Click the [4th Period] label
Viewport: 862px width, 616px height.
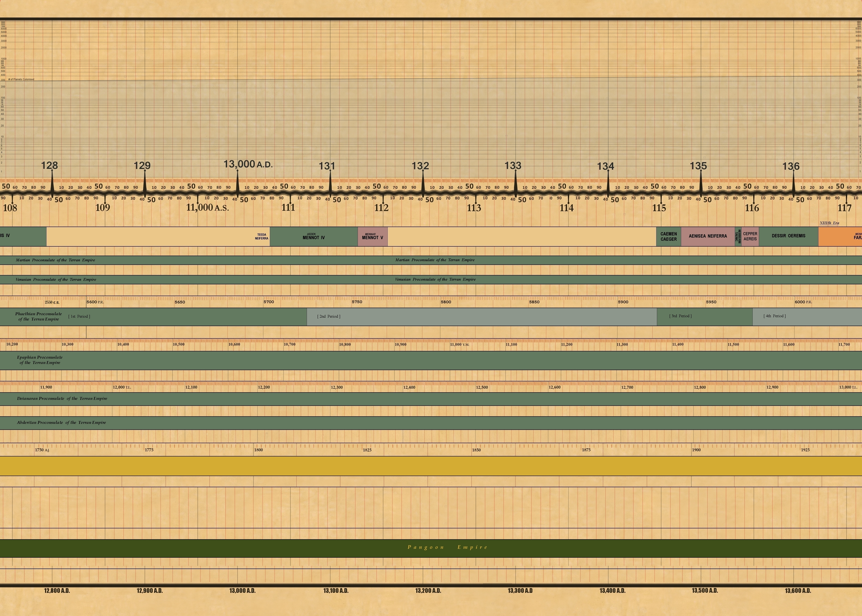click(775, 316)
